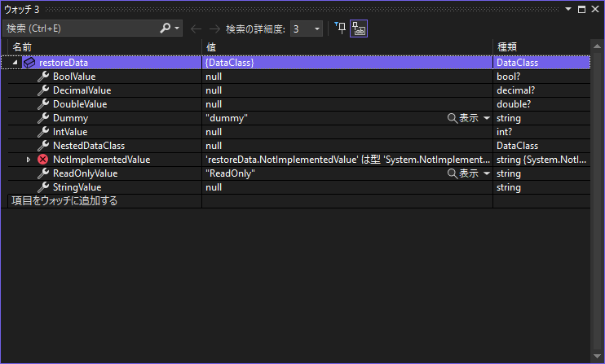Close the ウォッチ 3 window
This screenshot has width=605, height=364.
tap(595, 9)
